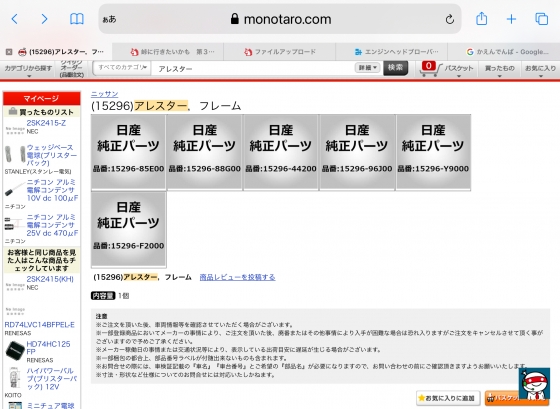Open ニチコン 10V dc 100μF capacitor link

coord(52,190)
